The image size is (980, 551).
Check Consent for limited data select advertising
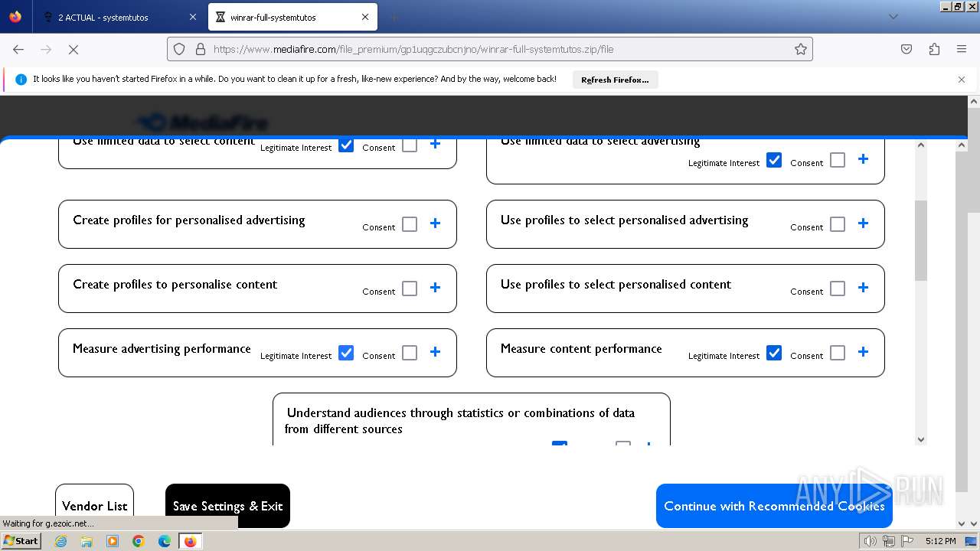coord(838,160)
